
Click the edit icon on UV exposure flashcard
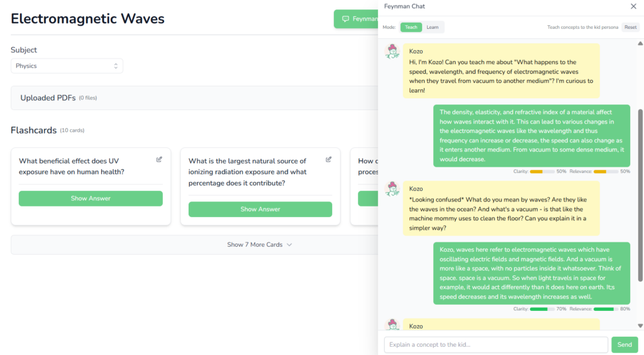[x=159, y=160]
